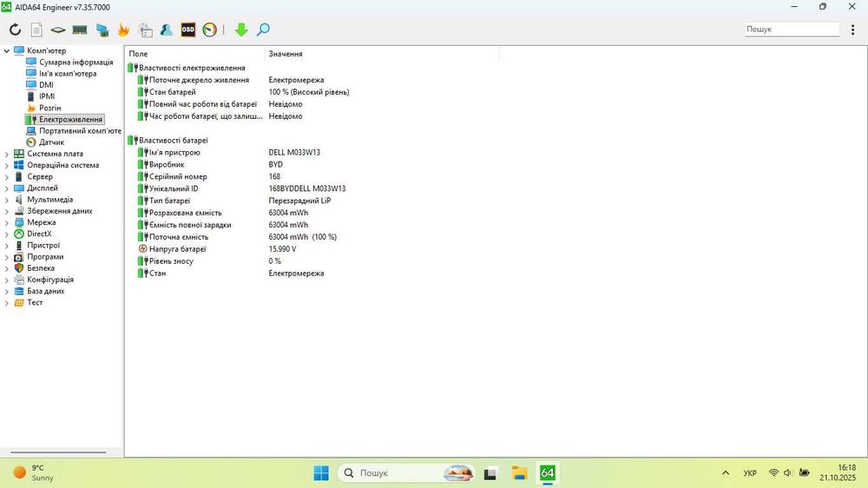Screen dimensions: 868x488
Task: Expand the DirectX tree node
Action: [7, 234]
